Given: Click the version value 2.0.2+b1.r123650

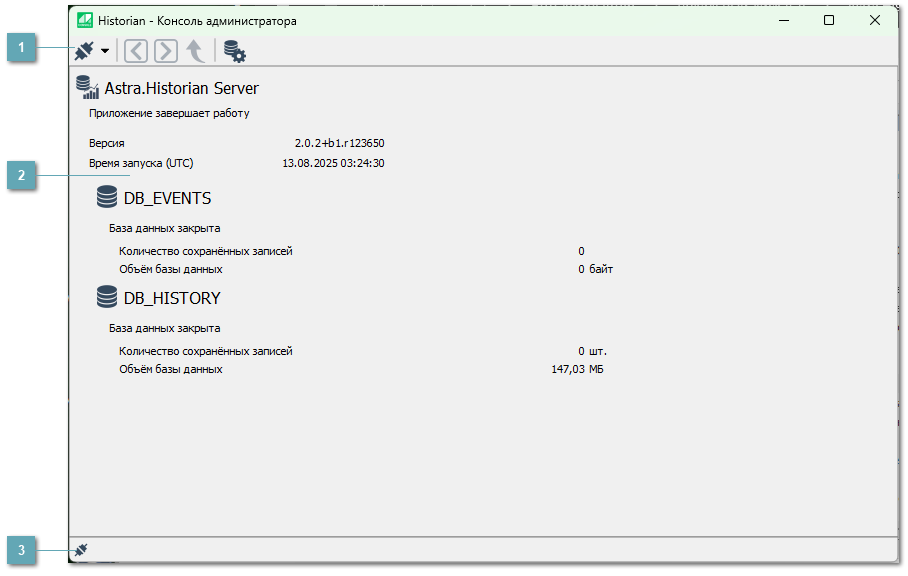Looking at the screenshot, I should 338,143.
